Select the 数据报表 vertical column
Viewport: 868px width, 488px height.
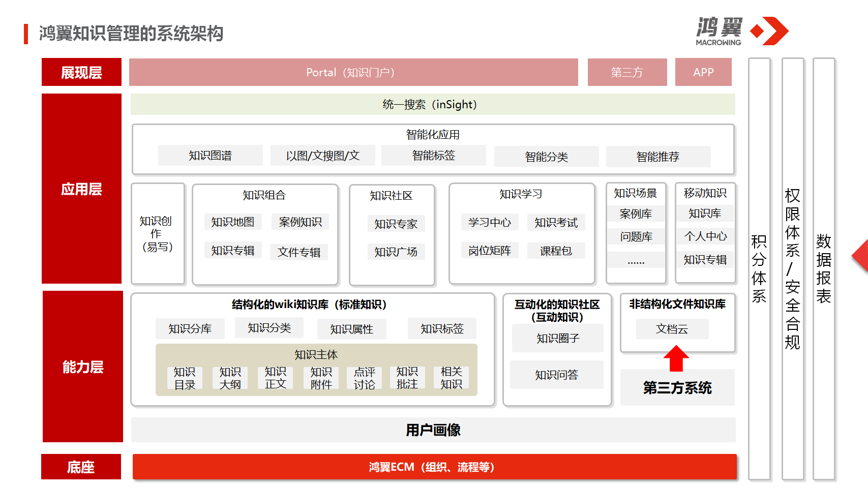coord(823,268)
